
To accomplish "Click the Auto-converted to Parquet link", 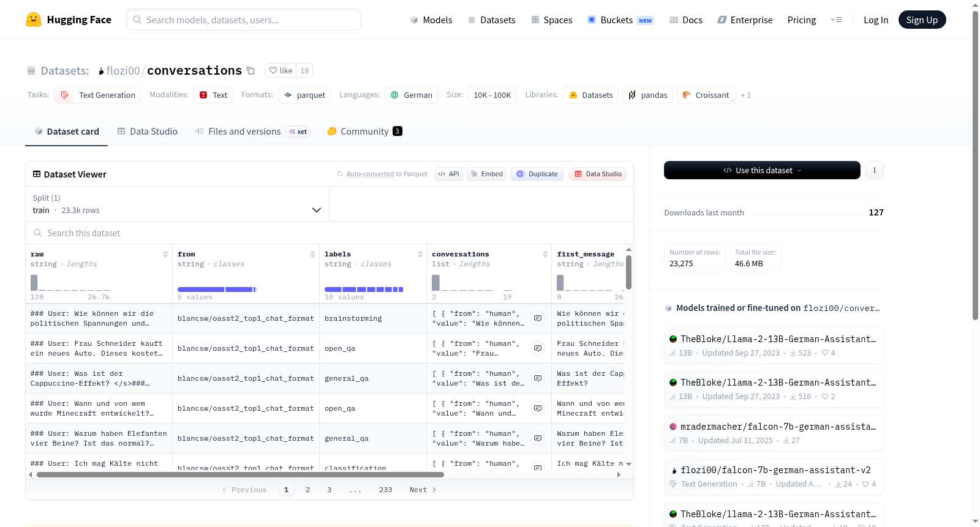I will tap(387, 174).
